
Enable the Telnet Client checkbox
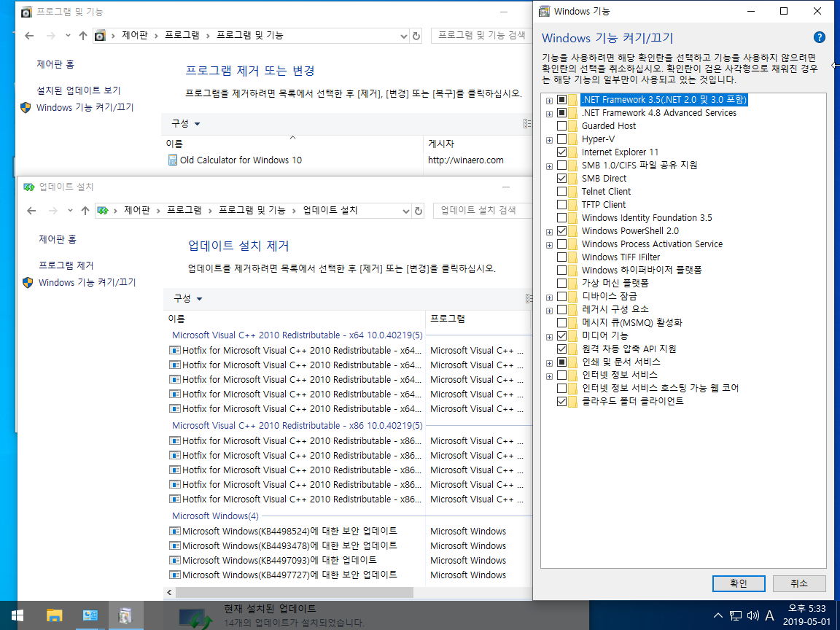coord(561,191)
